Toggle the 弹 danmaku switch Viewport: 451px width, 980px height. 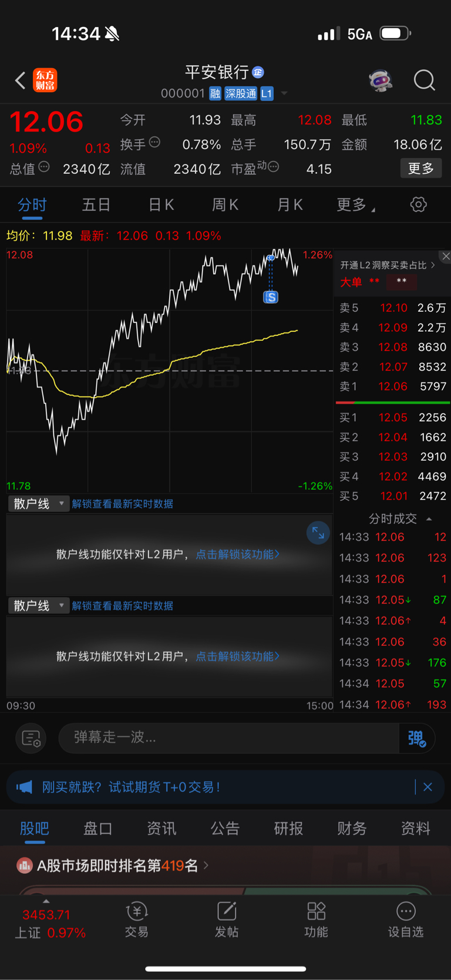tap(417, 738)
